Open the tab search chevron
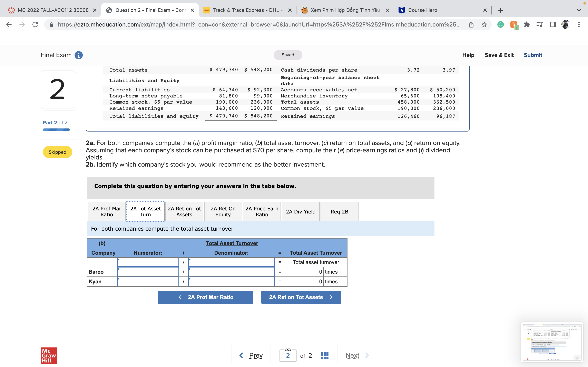Viewport: 588px width, 367px height. pos(579,10)
